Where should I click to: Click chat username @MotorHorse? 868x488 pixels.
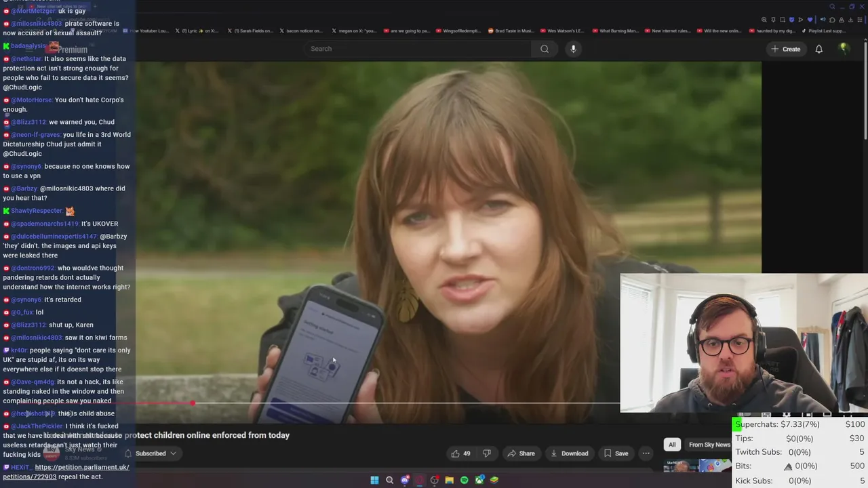pos(31,100)
